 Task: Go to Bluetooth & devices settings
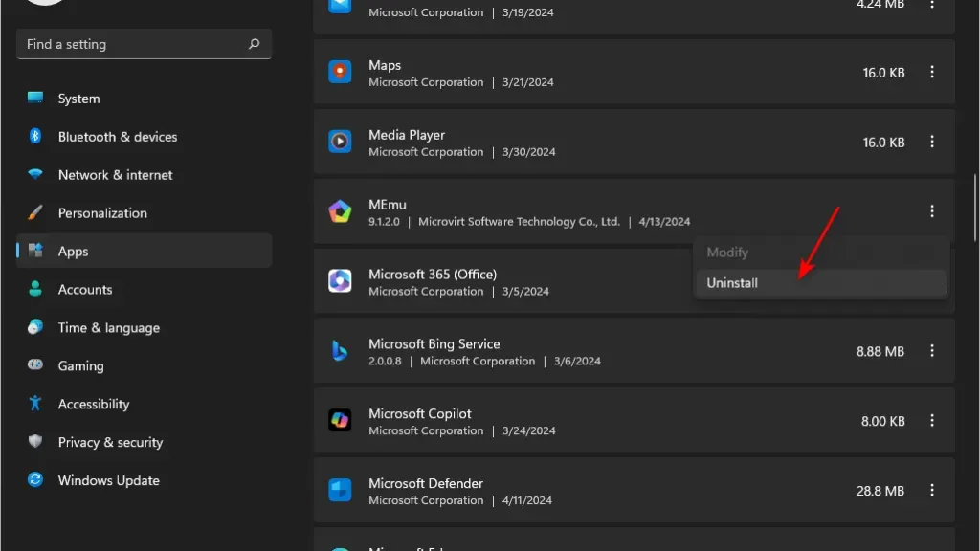point(144,136)
